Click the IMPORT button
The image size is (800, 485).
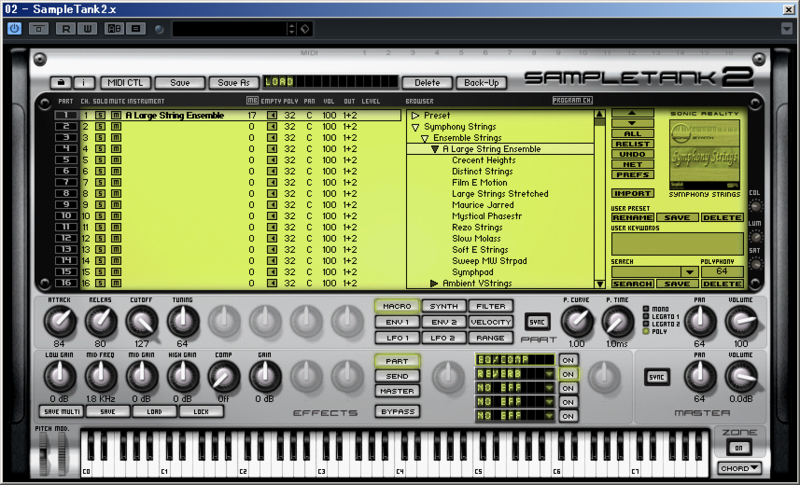[632, 193]
